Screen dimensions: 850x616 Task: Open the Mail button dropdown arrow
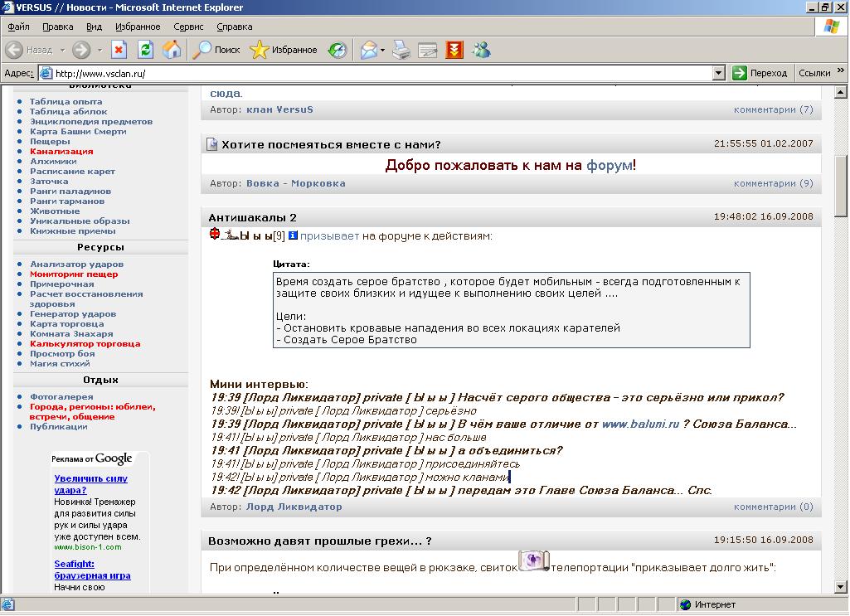[383, 50]
